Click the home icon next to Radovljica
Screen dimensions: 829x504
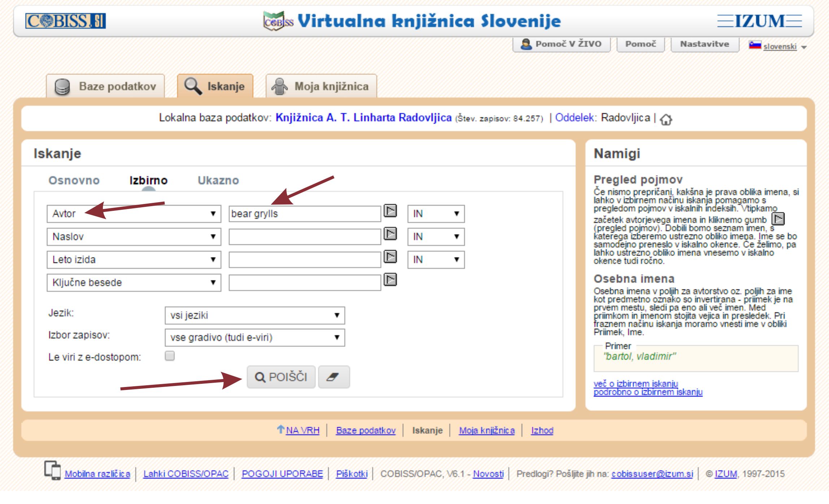click(x=666, y=119)
